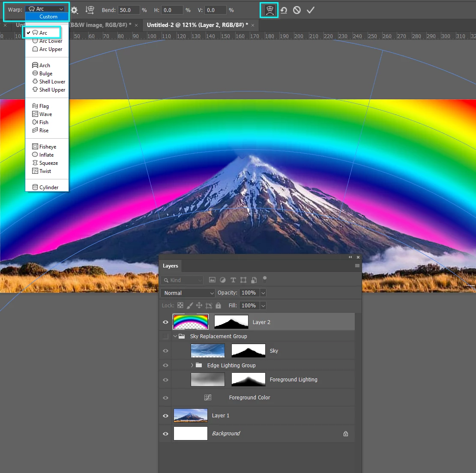Open the Kind filter dropdown
The image size is (476, 473).
182,280
